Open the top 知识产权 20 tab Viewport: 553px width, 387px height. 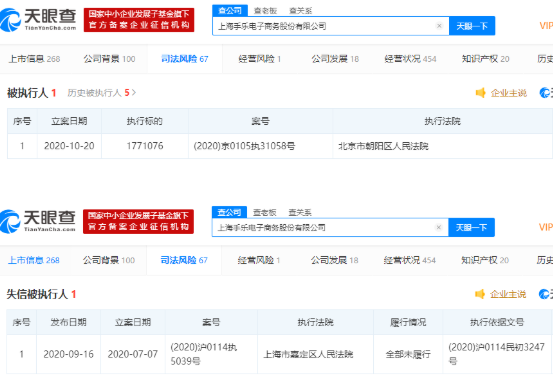tap(486, 59)
